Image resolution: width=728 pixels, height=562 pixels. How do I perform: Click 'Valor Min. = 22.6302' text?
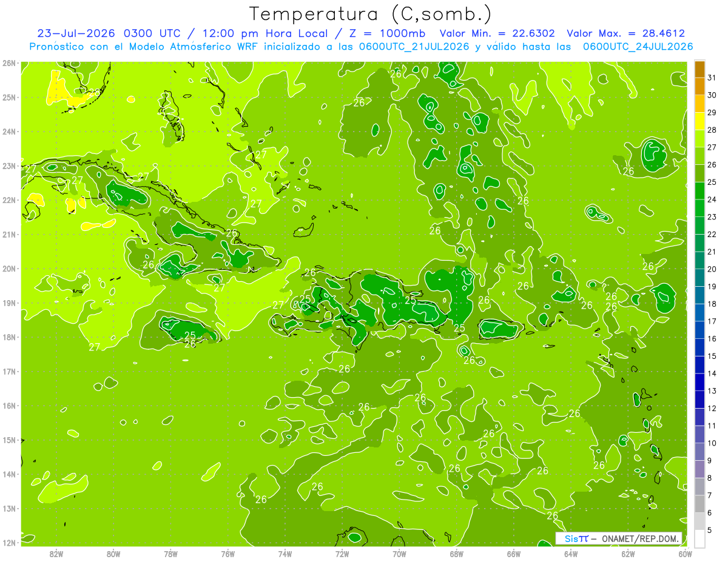point(497,33)
